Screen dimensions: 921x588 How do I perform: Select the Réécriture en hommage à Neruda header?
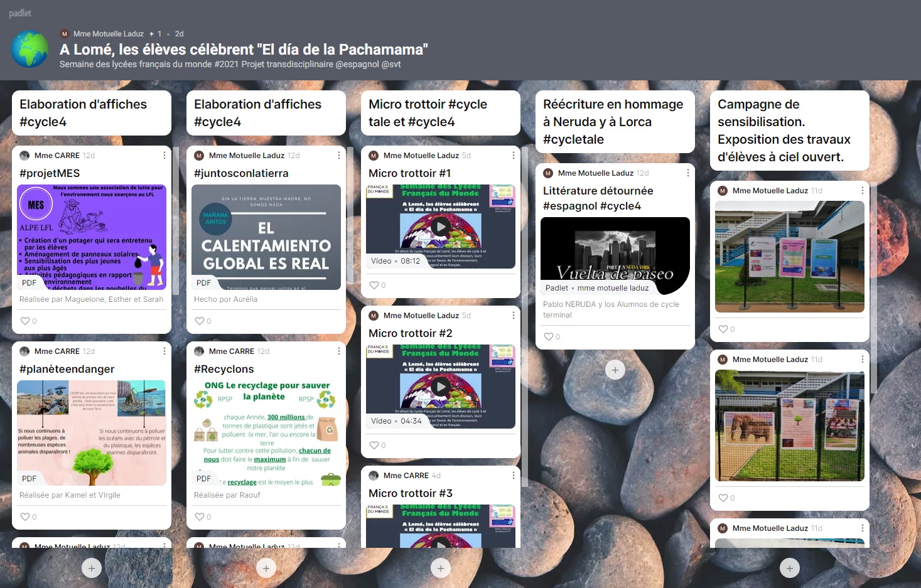[615, 122]
